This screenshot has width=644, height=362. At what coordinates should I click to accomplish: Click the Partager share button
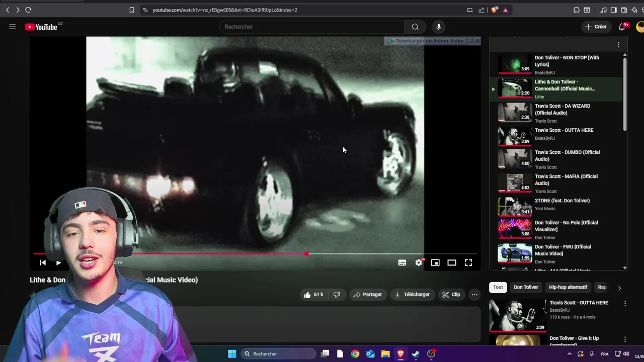click(367, 295)
